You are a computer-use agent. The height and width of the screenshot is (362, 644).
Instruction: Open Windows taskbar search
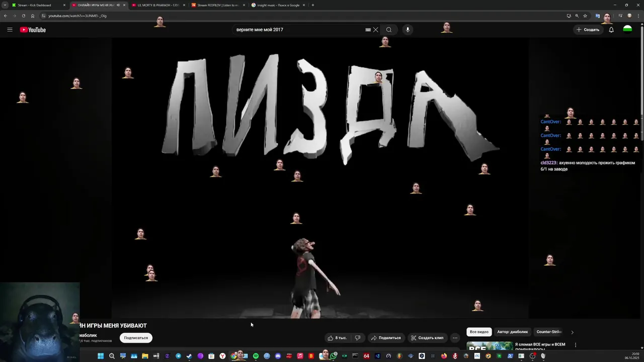point(112,356)
